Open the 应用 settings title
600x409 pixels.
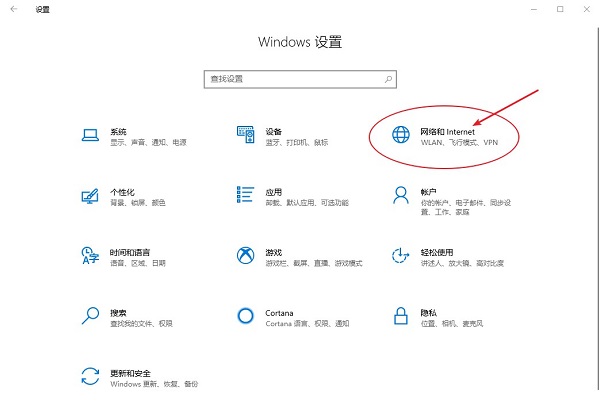pyautogui.click(x=274, y=192)
